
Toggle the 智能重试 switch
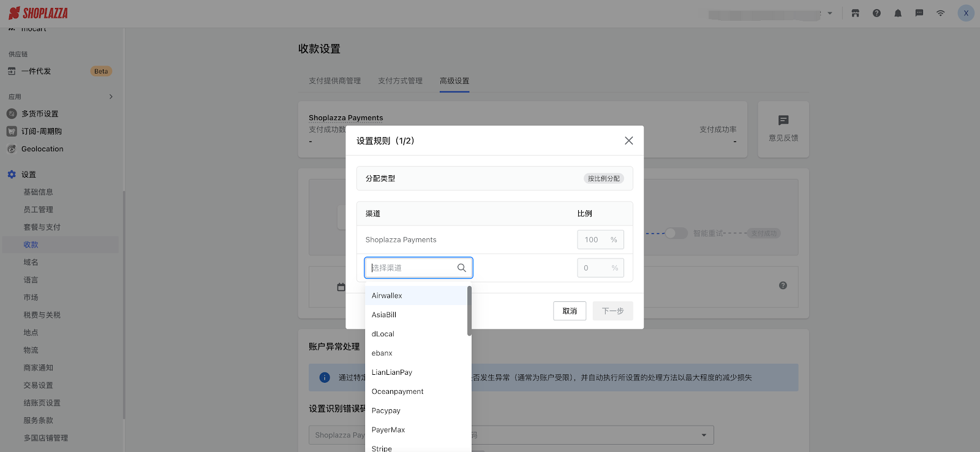coord(676,233)
